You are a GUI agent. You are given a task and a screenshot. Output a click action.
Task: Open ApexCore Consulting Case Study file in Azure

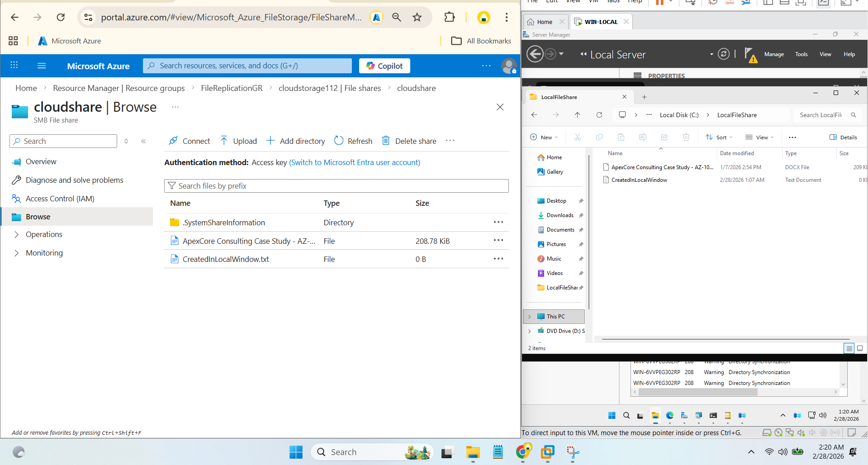[249, 241]
